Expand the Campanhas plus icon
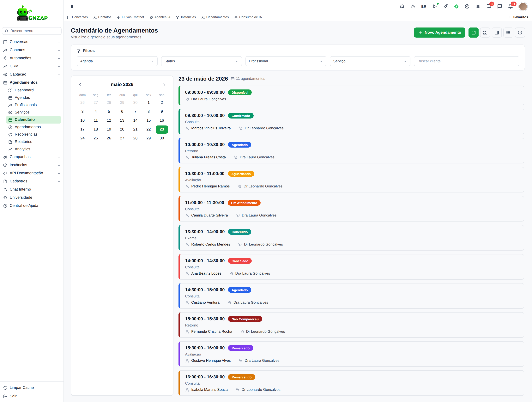 59,157
